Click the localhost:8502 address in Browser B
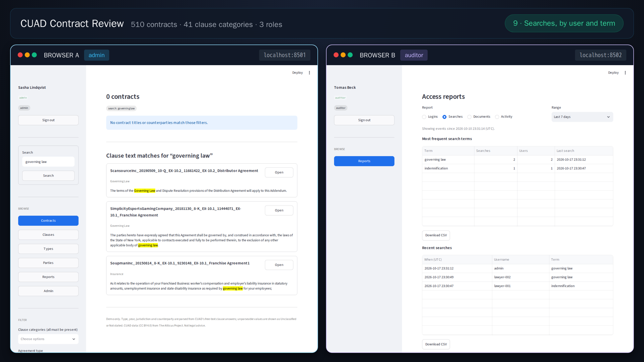 [x=601, y=55]
